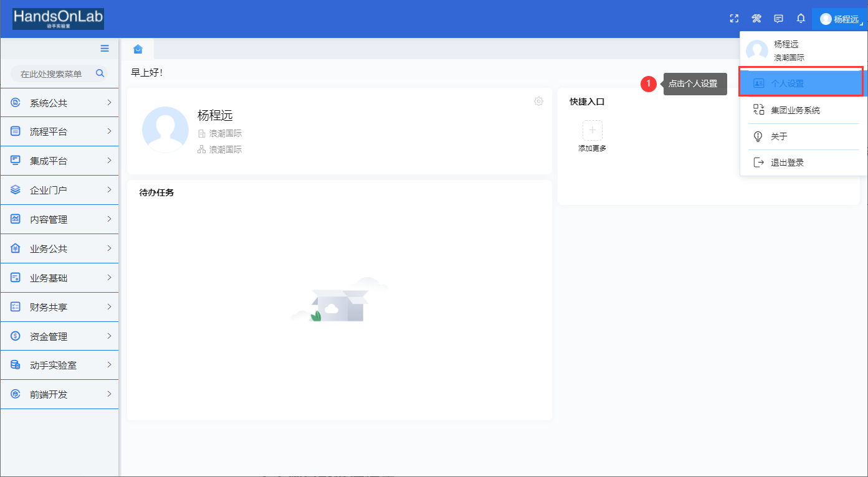Click the 关于 lightbulb icon
Viewport: 868px width, 477px height.
[758, 136]
